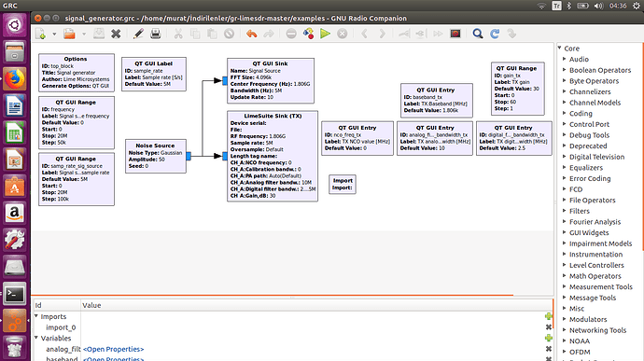Find blocks using magnifier icon

point(478,34)
